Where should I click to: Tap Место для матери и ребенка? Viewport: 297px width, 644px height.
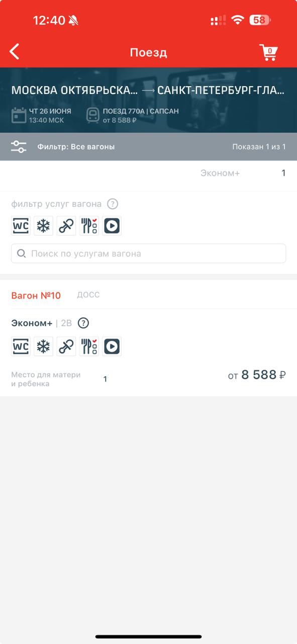coord(46,379)
